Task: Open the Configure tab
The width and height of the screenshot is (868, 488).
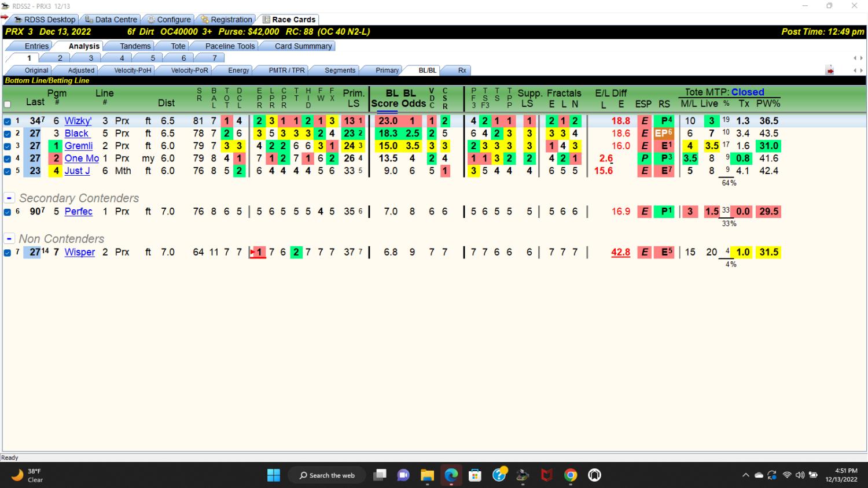Action: [169, 19]
